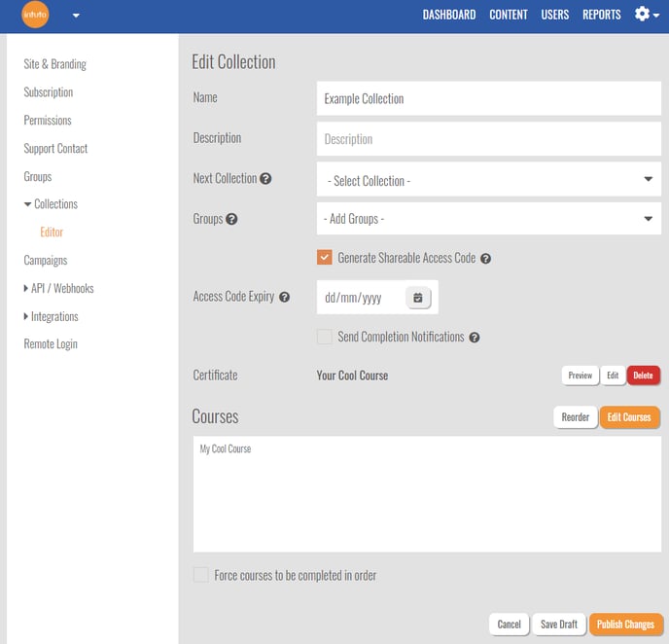Delete the certificate

coord(643,376)
